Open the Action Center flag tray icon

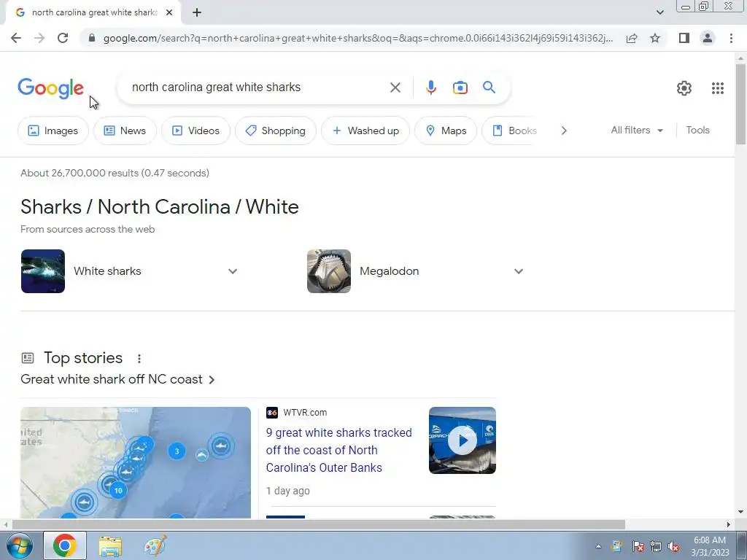click(x=638, y=547)
